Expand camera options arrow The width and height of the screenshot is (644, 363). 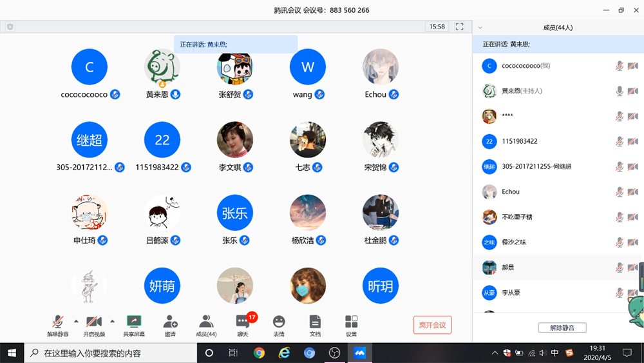click(x=112, y=321)
